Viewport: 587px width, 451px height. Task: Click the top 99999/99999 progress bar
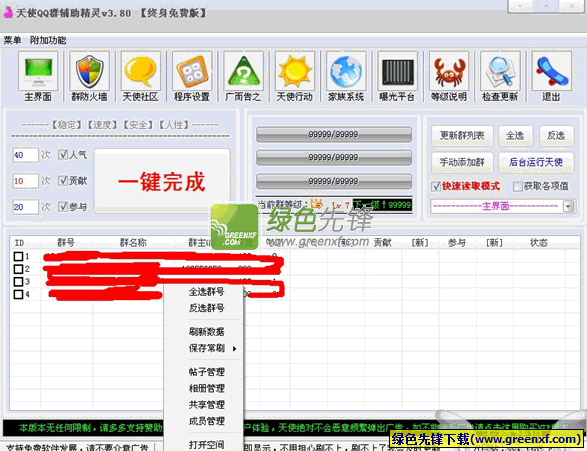(334, 134)
